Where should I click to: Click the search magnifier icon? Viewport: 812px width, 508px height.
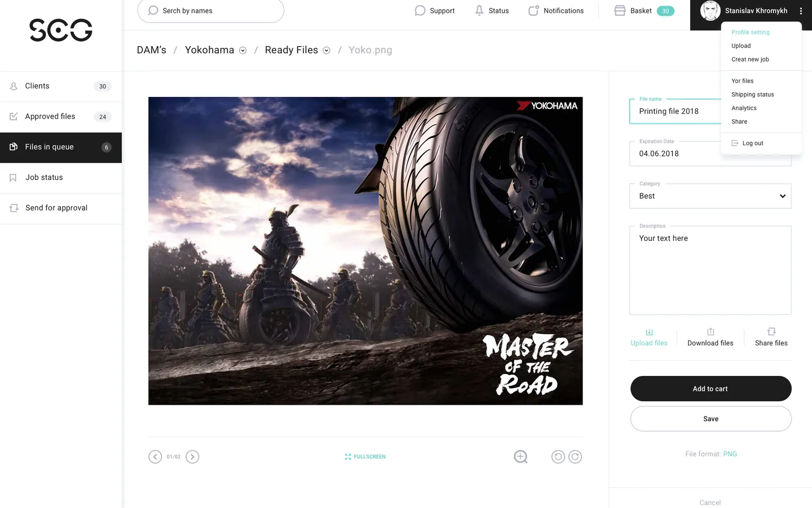153,11
